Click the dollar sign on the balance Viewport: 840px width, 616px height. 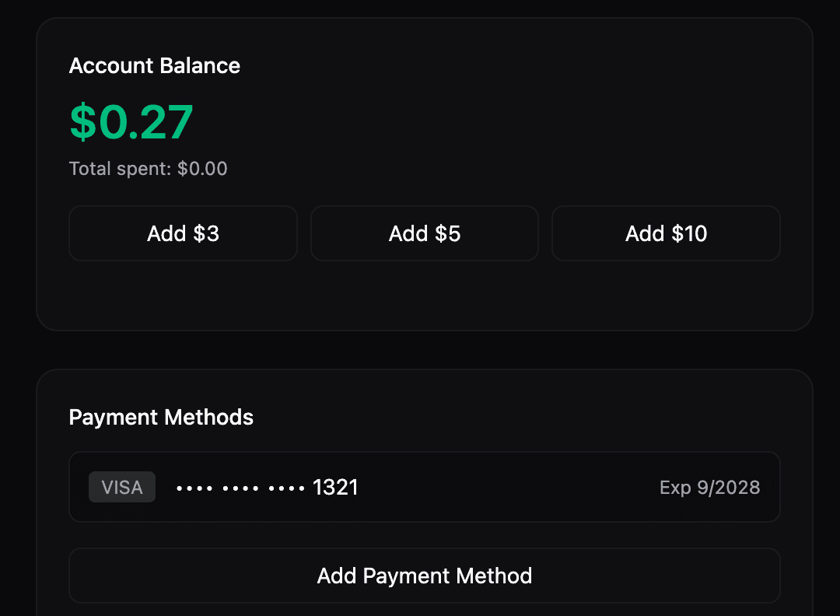(83, 121)
